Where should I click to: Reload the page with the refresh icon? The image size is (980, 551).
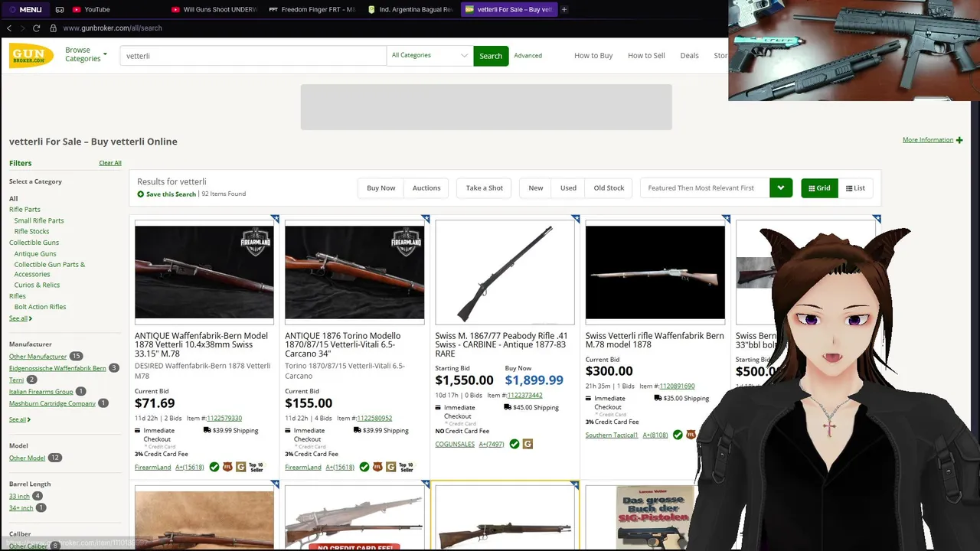pyautogui.click(x=37, y=28)
